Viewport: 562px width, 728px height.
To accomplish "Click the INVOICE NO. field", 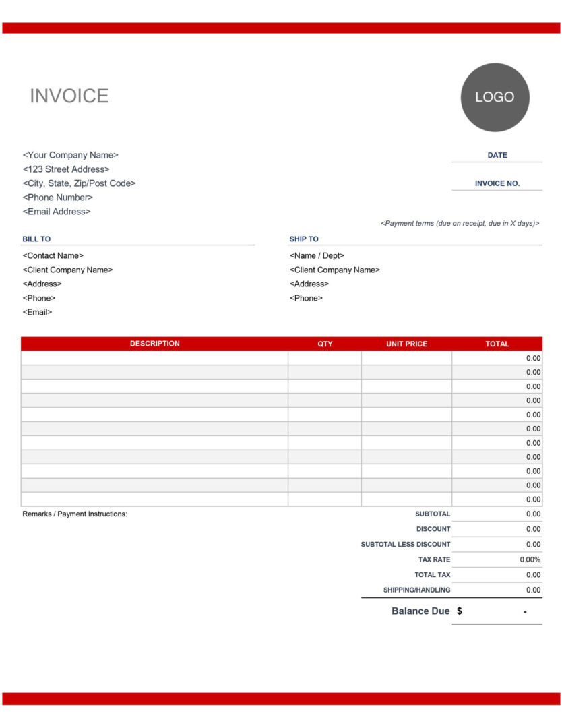I will (x=496, y=183).
